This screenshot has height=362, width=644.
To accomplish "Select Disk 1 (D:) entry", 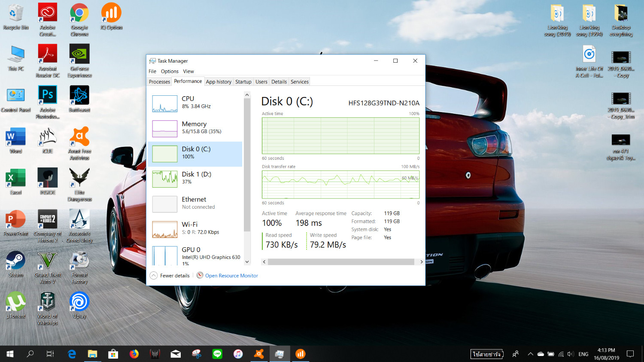I will pyautogui.click(x=195, y=179).
